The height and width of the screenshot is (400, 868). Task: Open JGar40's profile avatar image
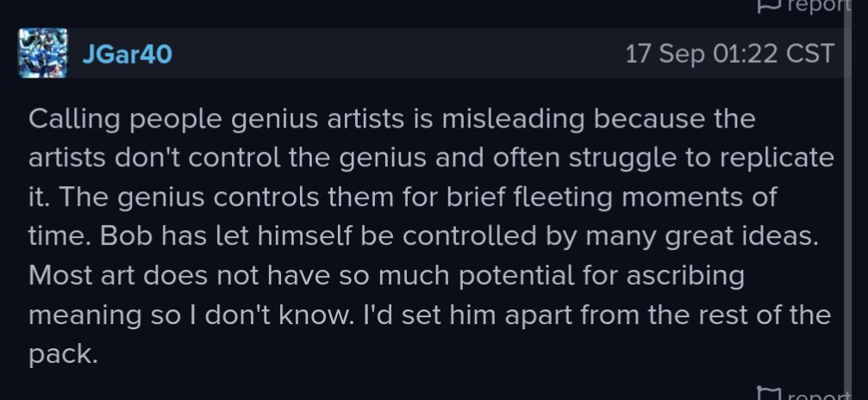point(43,53)
